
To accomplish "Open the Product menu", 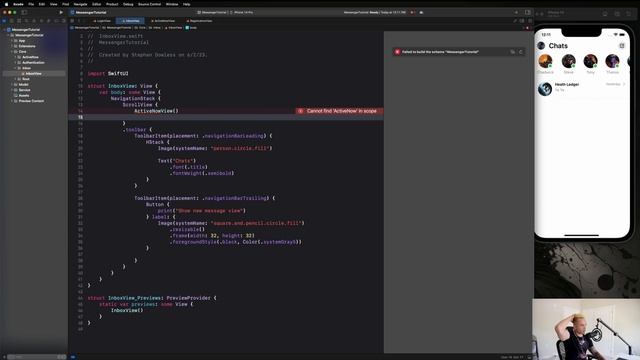I will pos(112,4).
